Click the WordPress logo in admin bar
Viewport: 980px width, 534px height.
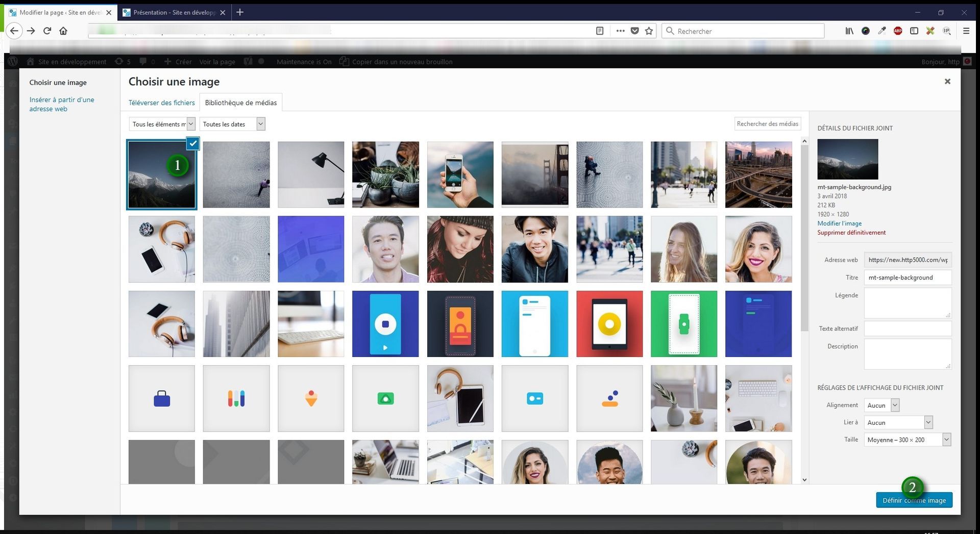coord(13,62)
